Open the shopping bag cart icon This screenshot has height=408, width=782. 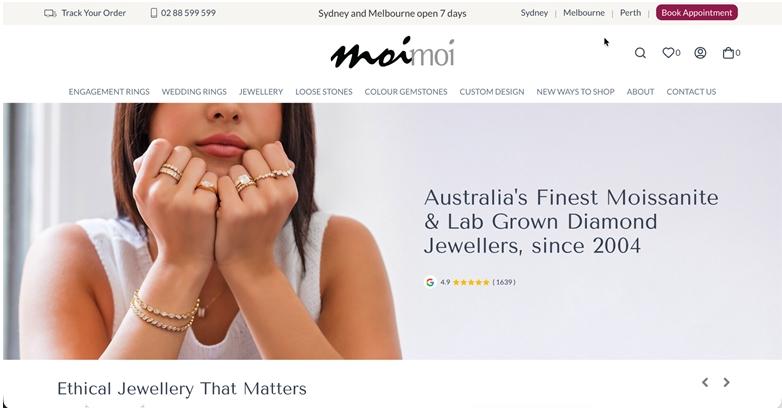(728, 53)
